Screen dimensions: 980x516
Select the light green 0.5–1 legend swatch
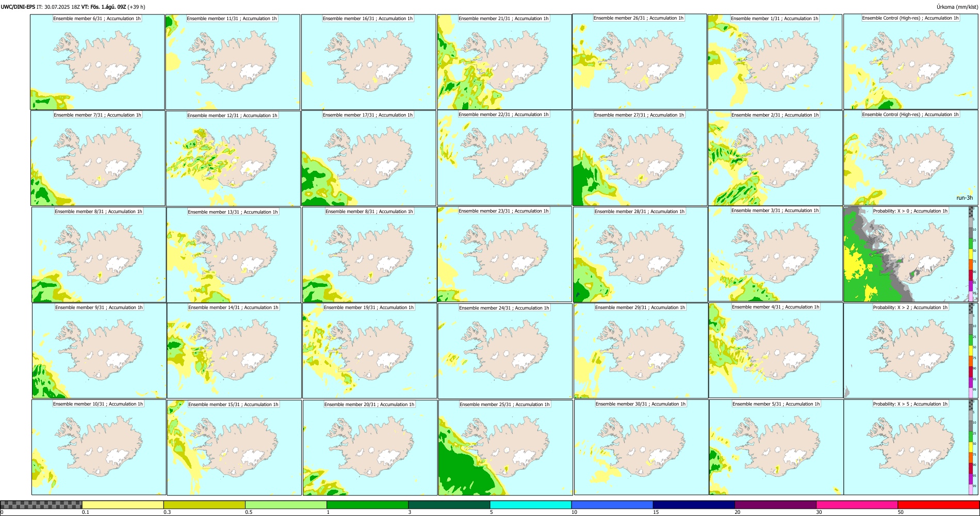point(286,505)
